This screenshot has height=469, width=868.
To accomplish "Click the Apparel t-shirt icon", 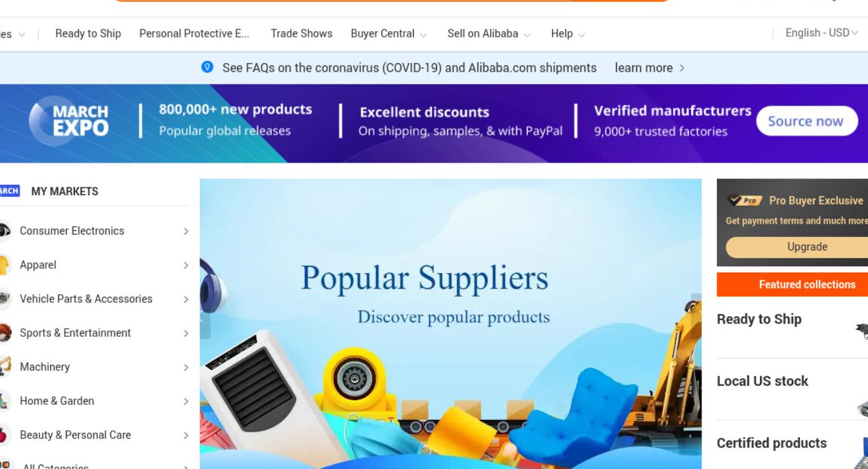I will pos(4,265).
